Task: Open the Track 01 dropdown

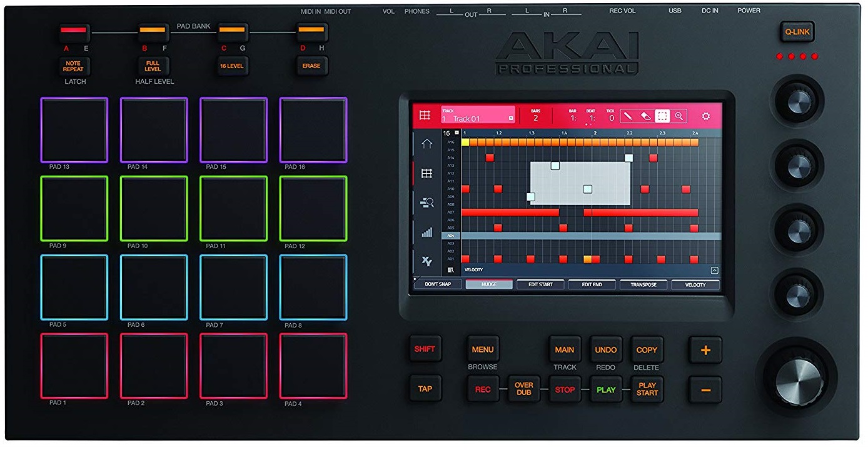Action: 511,118
